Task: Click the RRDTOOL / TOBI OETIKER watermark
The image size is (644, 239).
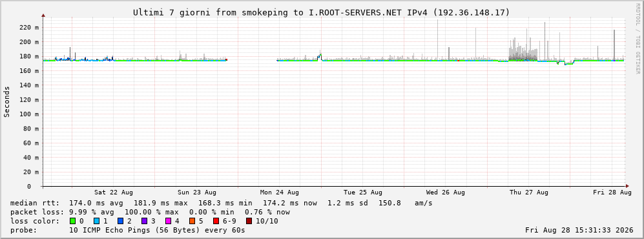Action: click(x=638, y=39)
